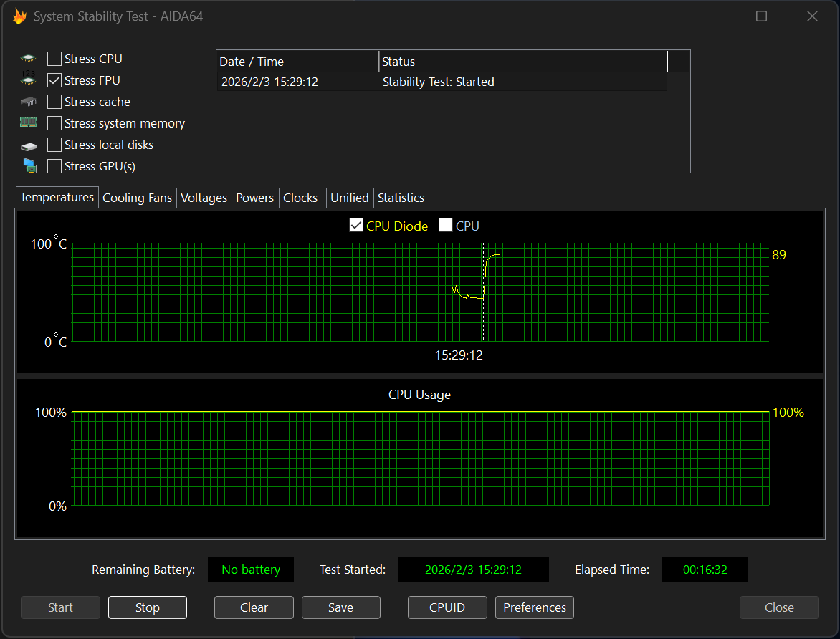Viewport: 840px width, 639px height.
Task: Click the cache chip icon beside Stress cache
Action: pyautogui.click(x=28, y=102)
